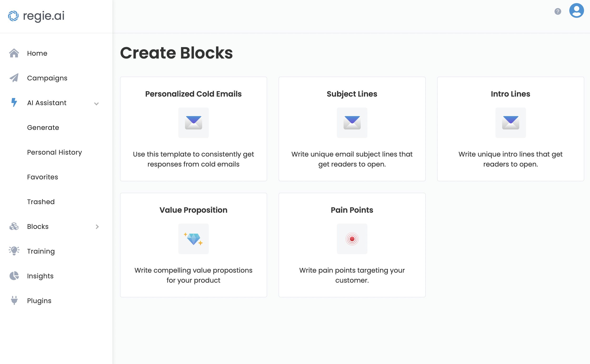
Task: Click the Value Proposition diamond icon
Action: 194,239
